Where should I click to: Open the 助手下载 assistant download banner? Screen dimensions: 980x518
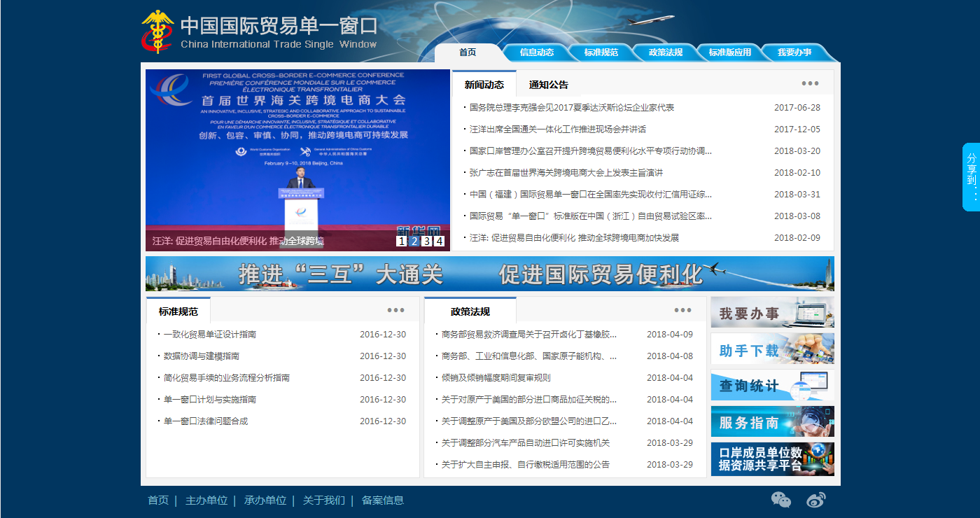[772, 348]
